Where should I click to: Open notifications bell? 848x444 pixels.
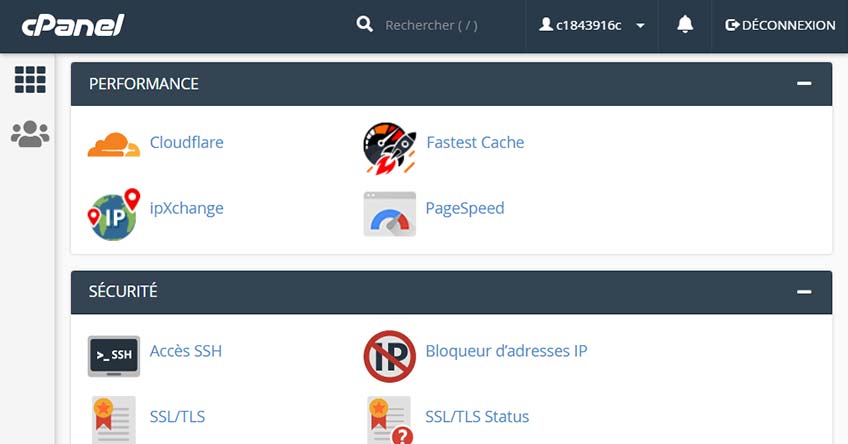click(685, 24)
